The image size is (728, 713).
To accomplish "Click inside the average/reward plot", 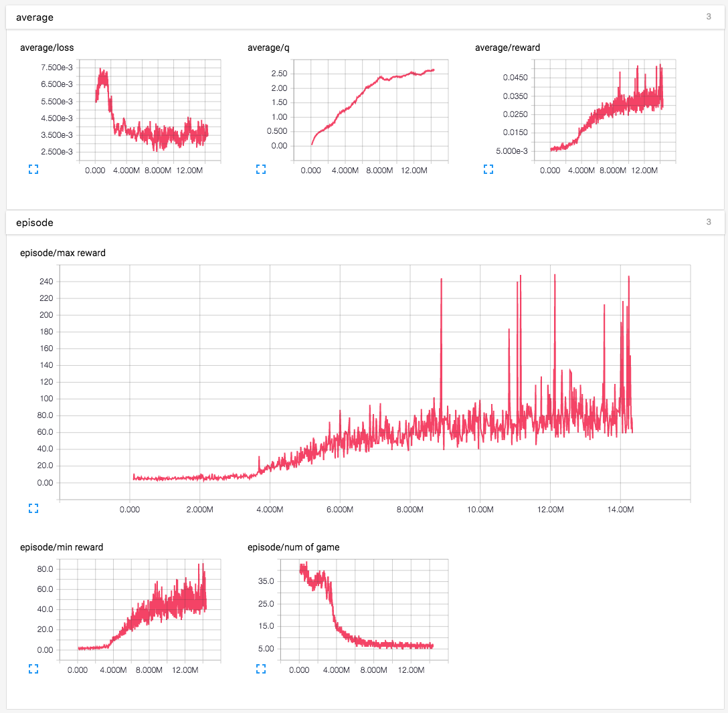I will [x=604, y=110].
